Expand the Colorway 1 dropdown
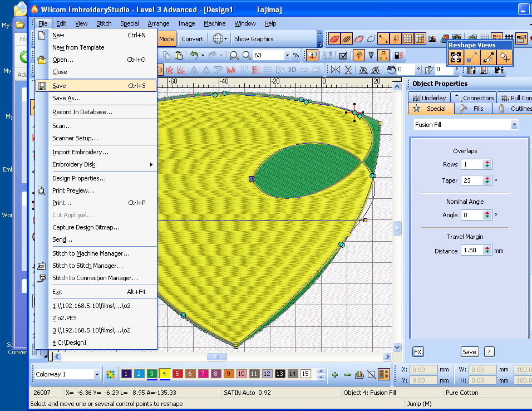This screenshot has width=532, height=411. (x=97, y=374)
